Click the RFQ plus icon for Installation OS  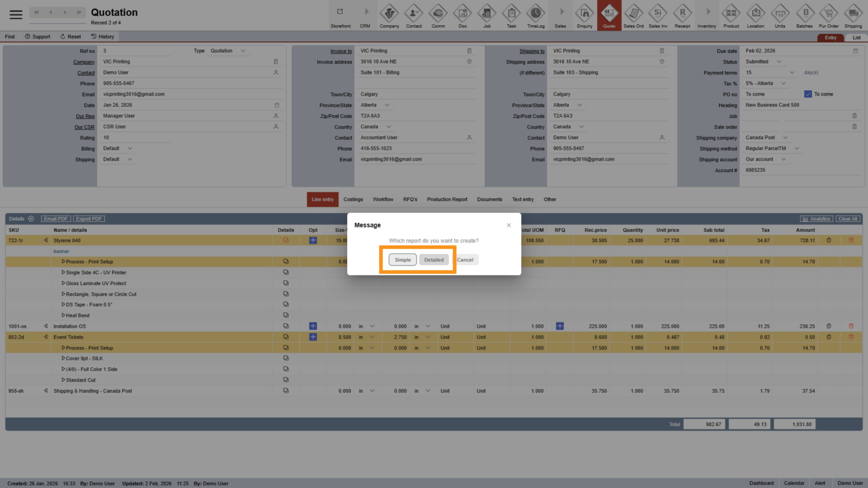[x=560, y=326]
